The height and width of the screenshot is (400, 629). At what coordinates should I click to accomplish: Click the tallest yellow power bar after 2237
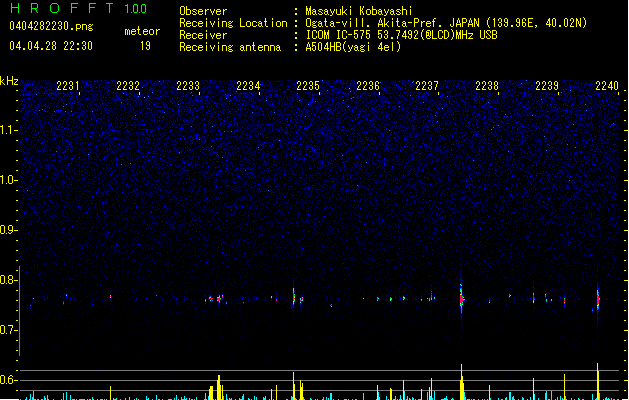coord(462,382)
